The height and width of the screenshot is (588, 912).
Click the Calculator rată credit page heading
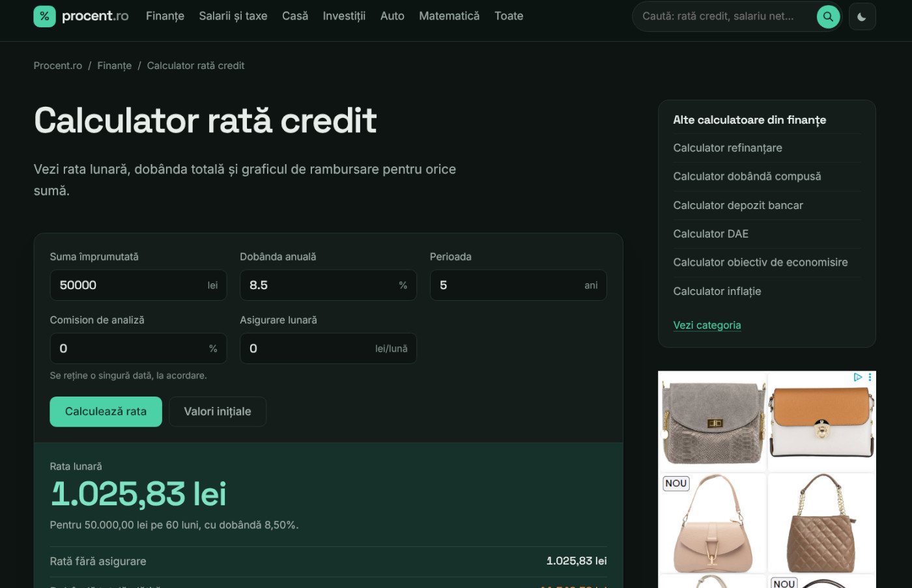click(205, 120)
